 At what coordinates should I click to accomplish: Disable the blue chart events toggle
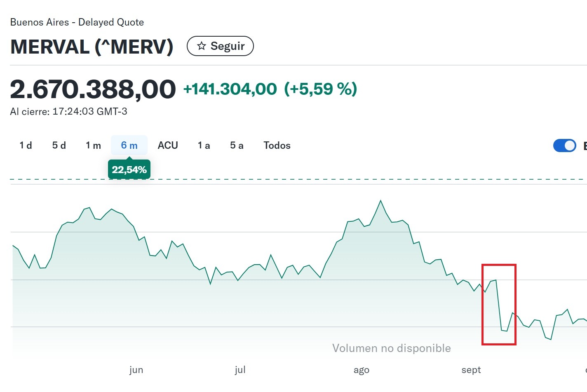pos(564,146)
